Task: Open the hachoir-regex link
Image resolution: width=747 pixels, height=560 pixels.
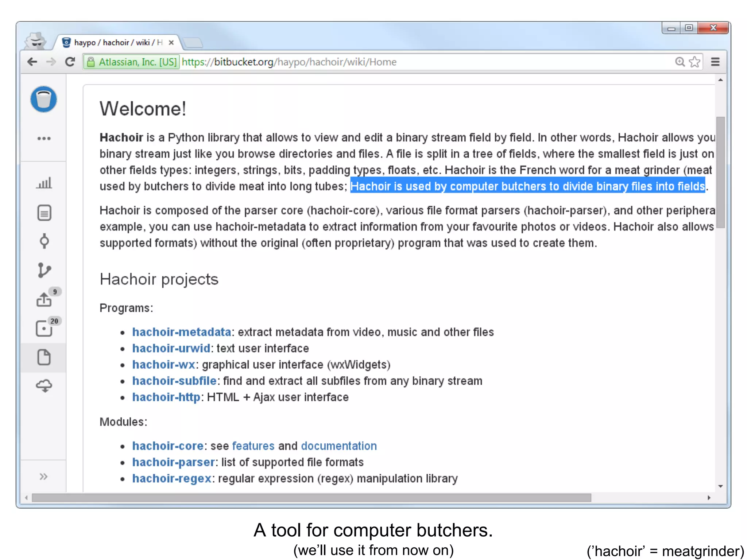Action: [171, 478]
